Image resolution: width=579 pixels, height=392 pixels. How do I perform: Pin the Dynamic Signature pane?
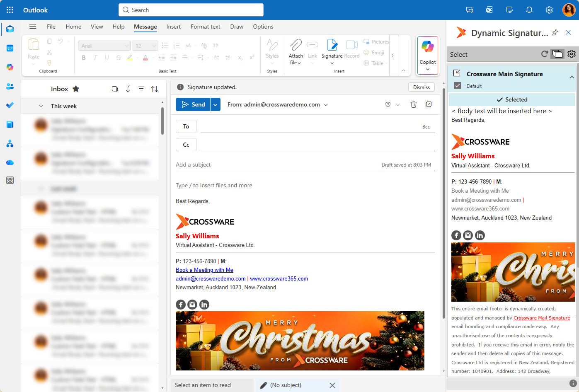coord(555,33)
